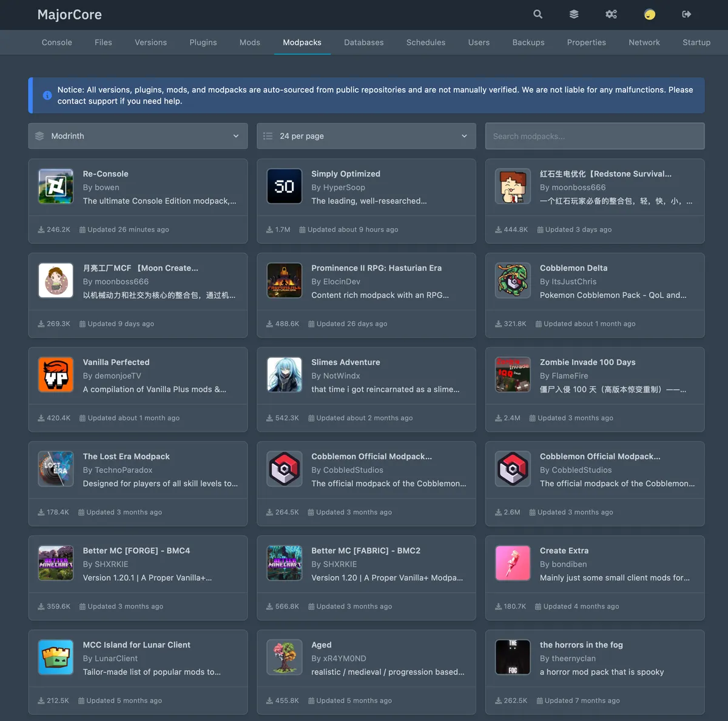Click the Cobblemon Delta modpack icon
The width and height of the screenshot is (728, 721).
click(x=513, y=280)
